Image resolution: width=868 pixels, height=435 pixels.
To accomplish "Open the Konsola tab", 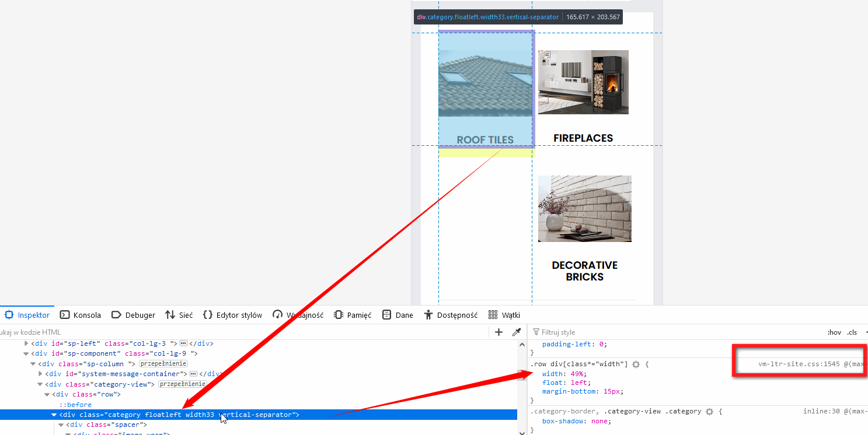I will [81, 315].
